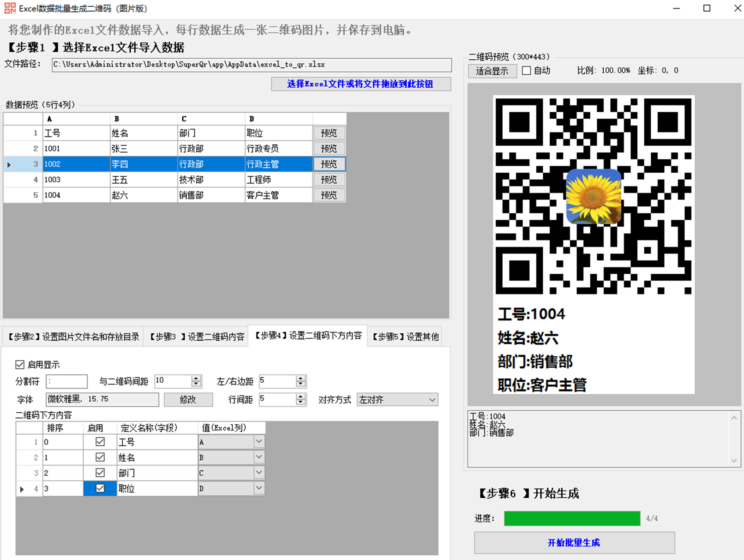Click the 排序 cell with value 2
The height and width of the screenshot is (560, 744).
click(63, 473)
